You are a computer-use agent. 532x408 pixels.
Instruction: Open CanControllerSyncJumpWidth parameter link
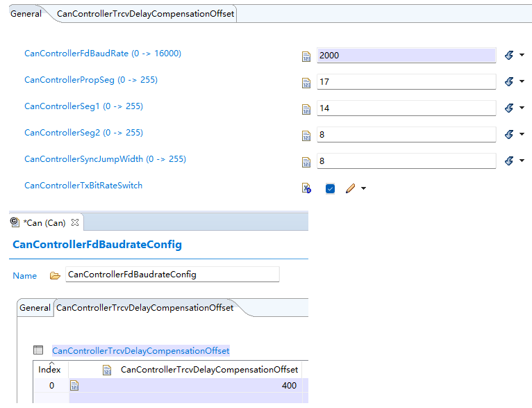click(105, 159)
